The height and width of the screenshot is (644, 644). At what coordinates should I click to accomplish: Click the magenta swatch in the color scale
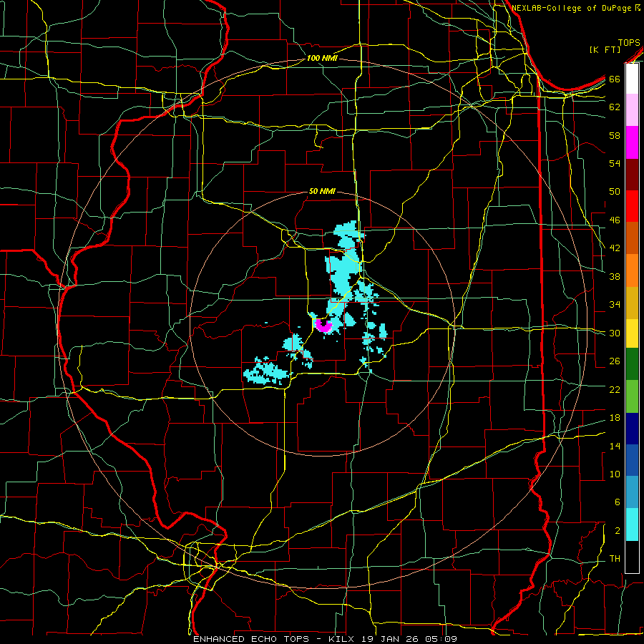632,142
